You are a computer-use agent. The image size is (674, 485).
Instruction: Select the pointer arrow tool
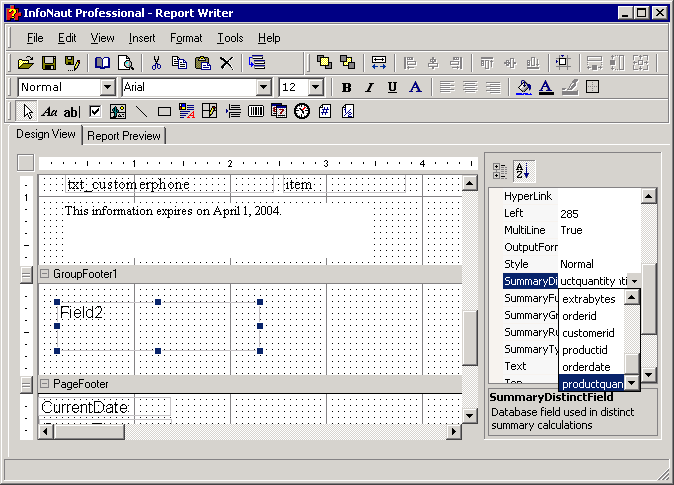pyautogui.click(x=28, y=111)
